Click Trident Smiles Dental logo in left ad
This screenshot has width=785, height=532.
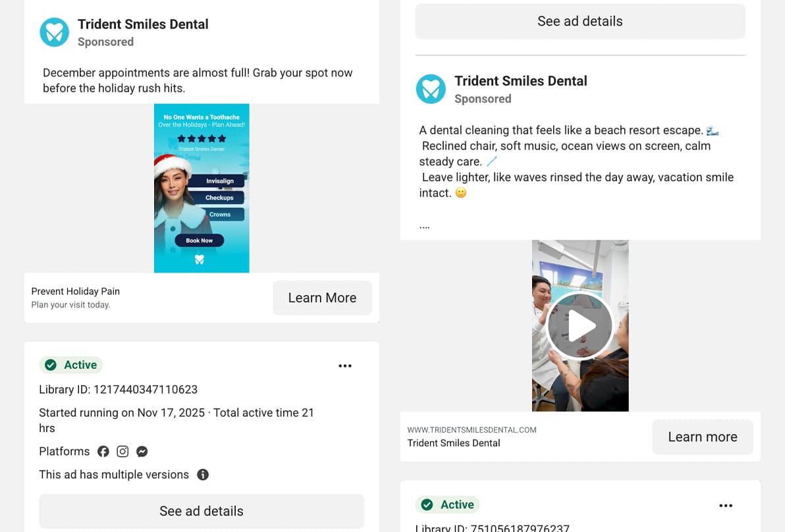[x=54, y=32]
